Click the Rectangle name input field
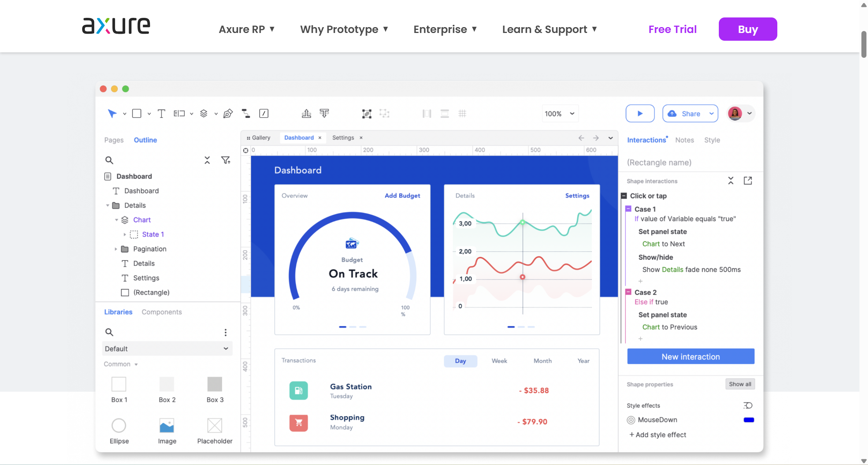The image size is (868, 465). [x=691, y=162]
